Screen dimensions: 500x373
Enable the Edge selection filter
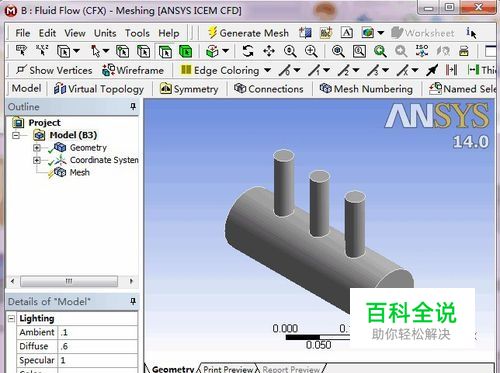144,52
